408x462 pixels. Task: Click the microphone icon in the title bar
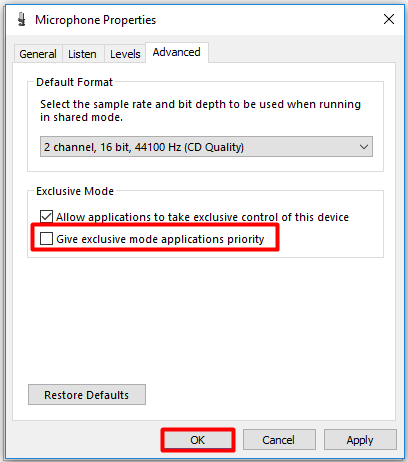pos(22,19)
